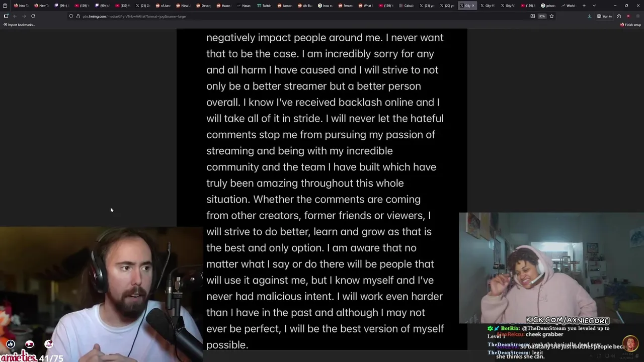This screenshot has width=644, height=362.
Task: Close the active G4y tab
Action: click(x=473, y=6)
